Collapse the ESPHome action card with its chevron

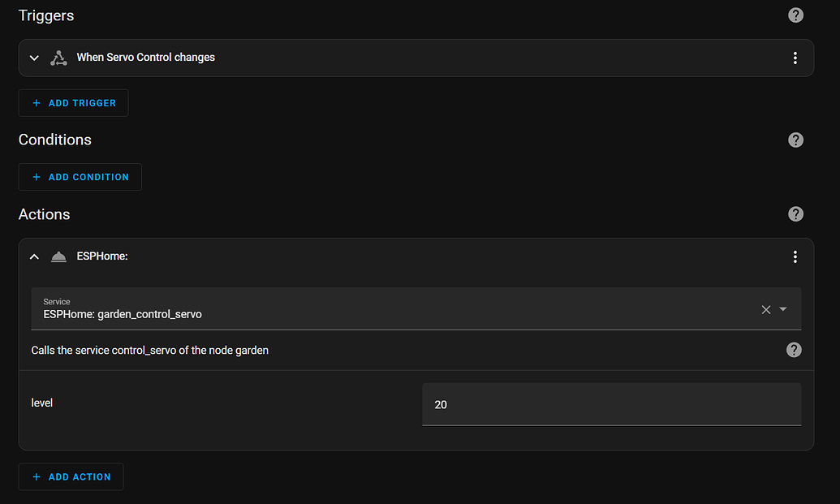[33, 256]
